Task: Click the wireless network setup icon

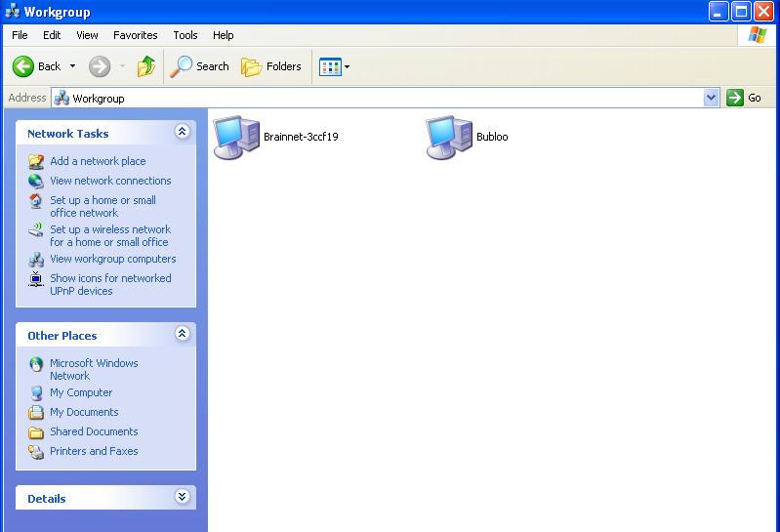Action: tap(36, 230)
